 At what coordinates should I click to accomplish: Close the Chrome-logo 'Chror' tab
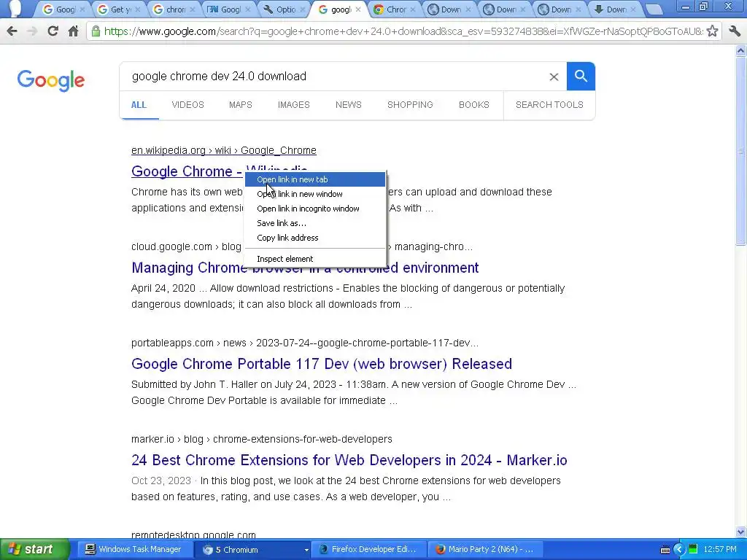[413, 9]
